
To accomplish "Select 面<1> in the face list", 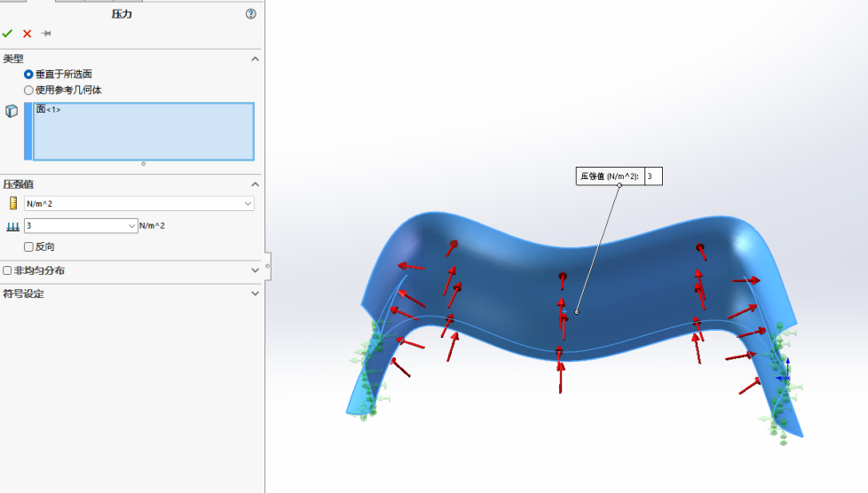I will pos(49,110).
